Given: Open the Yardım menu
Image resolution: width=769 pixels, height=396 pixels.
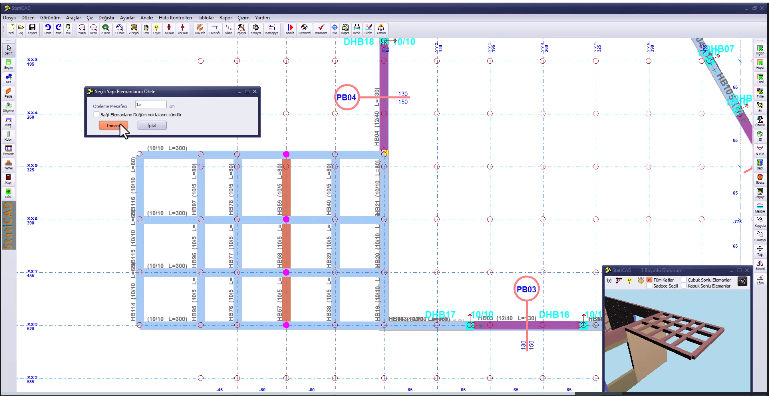Looking at the screenshot, I should click(263, 18).
